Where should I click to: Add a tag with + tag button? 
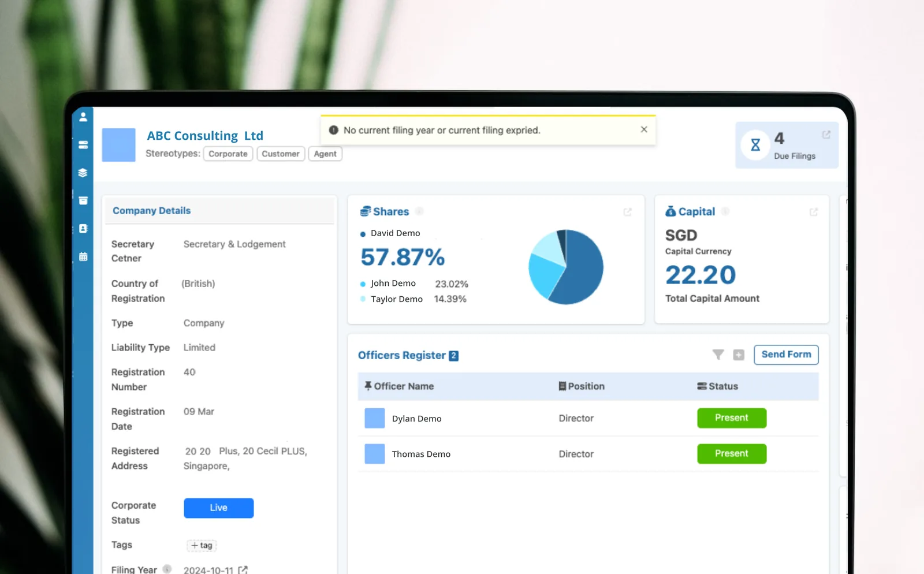point(202,545)
